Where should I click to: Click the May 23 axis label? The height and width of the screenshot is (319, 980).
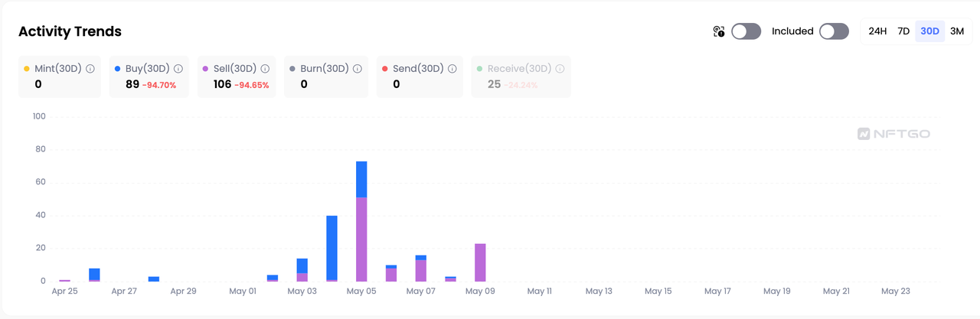point(895,291)
